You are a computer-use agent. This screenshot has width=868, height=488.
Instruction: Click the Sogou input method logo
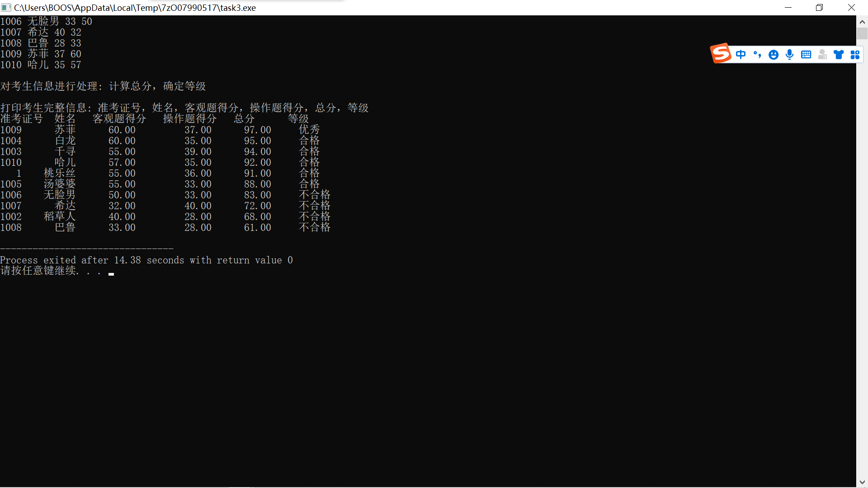[x=721, y=53]
